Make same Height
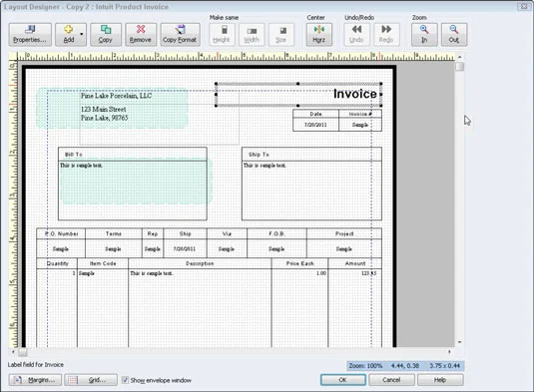534x392 pixels. pyautogui.click(x=222, y=34)
